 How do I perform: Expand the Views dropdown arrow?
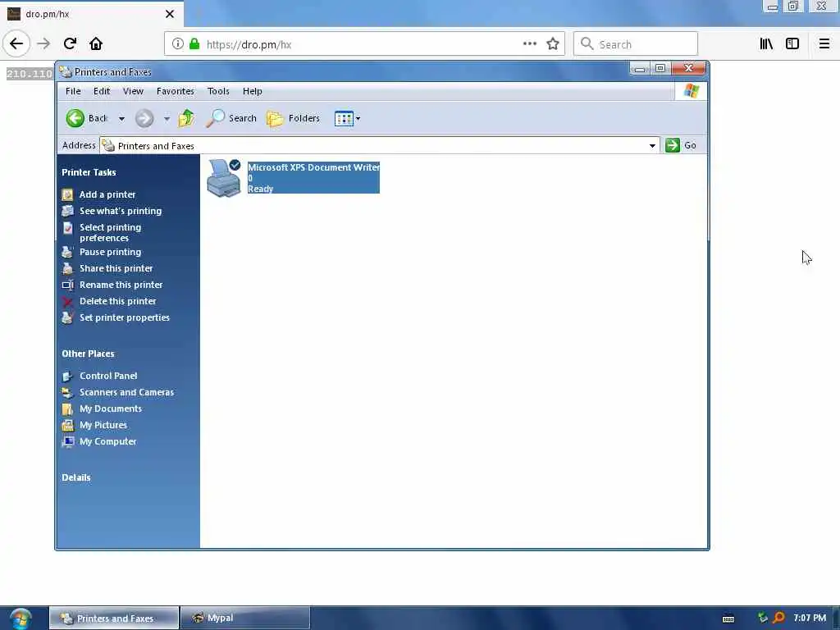pyautogui.click(x=358, y=118)
